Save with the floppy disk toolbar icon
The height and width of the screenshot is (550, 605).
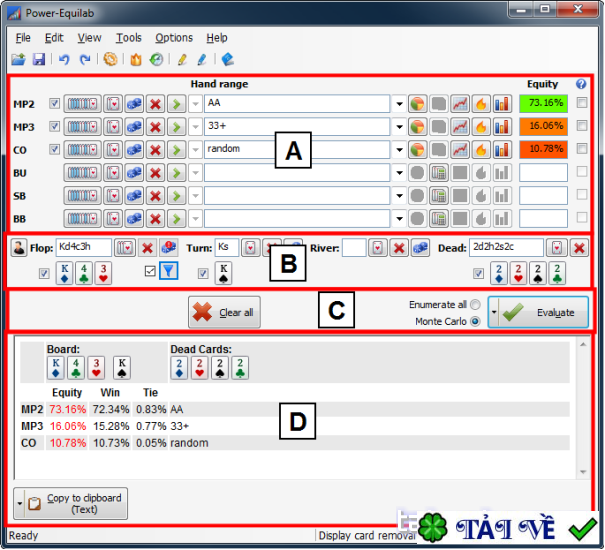coord(39,59)
